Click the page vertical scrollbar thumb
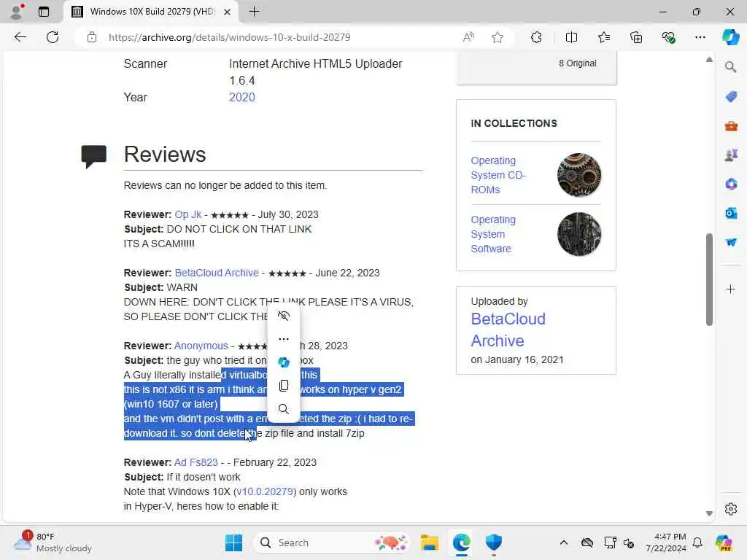 click(x=709, y=280)
